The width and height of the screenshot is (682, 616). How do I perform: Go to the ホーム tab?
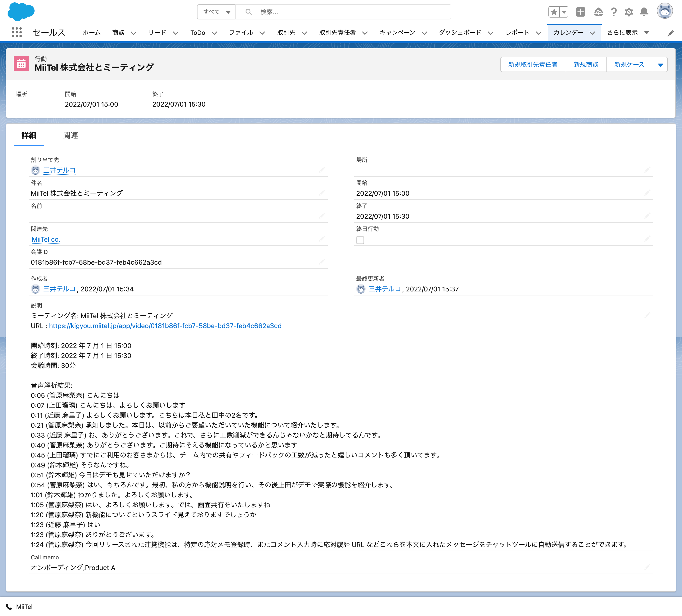(92, 32)
